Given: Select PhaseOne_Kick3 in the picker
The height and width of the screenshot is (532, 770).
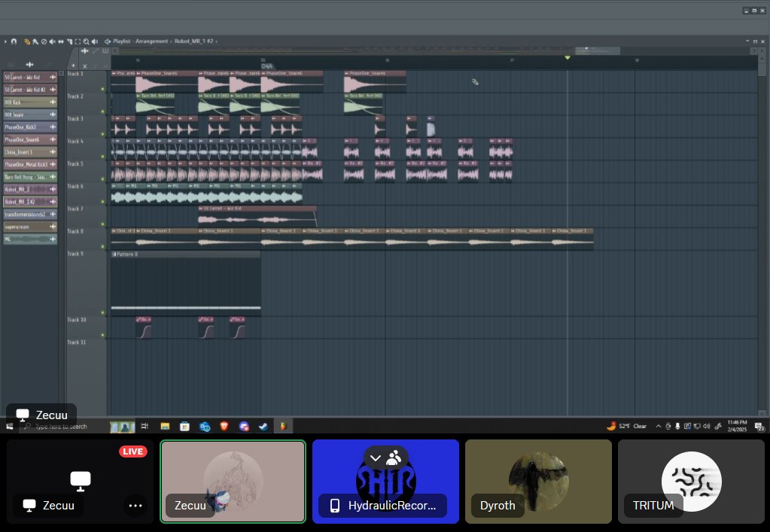Looking at the screenshot, I should click(30, 127).
